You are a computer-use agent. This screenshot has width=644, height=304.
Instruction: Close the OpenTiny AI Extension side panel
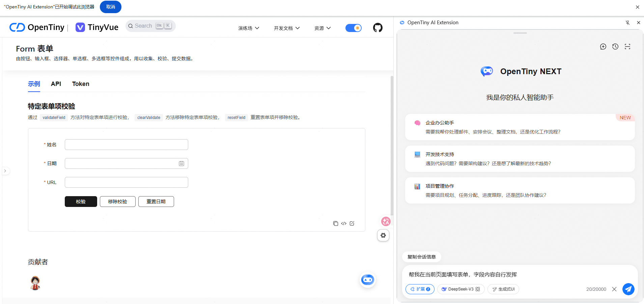click(x=639, y=23)
